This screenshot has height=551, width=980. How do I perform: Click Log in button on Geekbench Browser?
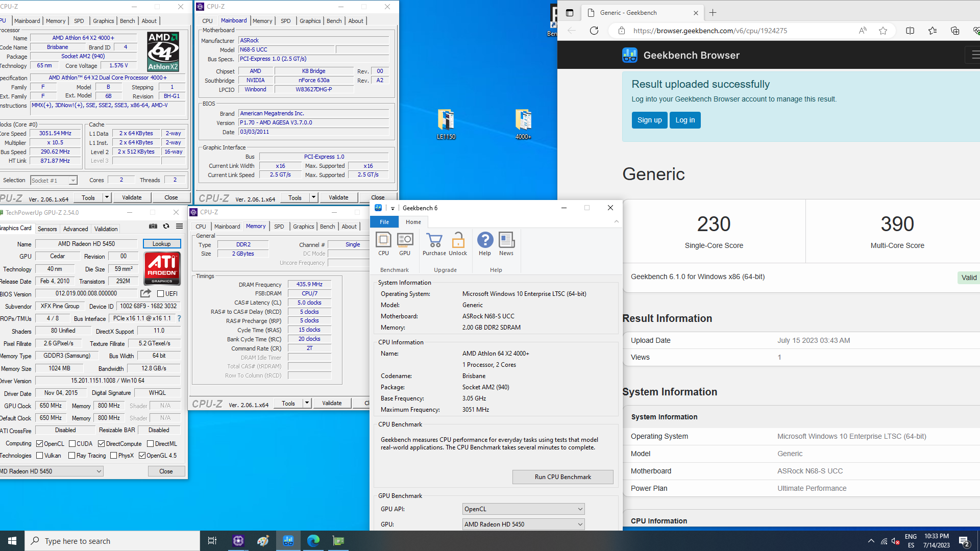coord(685,120)
